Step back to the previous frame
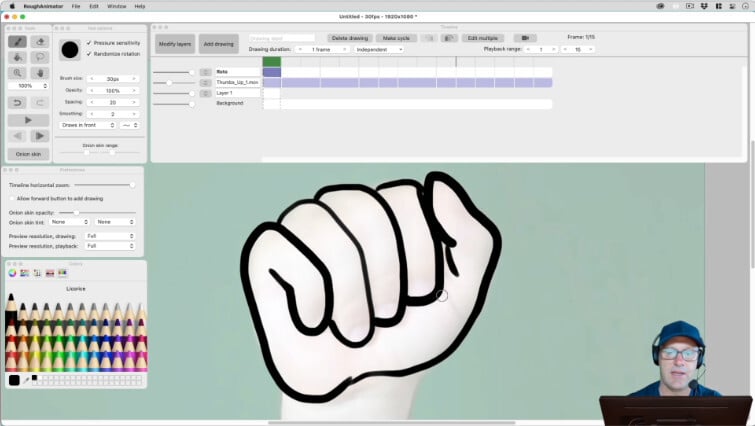 [x=17, y=136]
